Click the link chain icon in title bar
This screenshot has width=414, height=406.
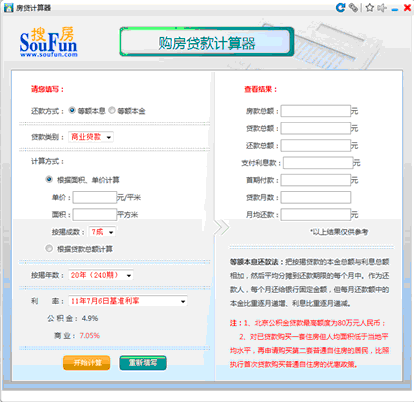[353, 7]
